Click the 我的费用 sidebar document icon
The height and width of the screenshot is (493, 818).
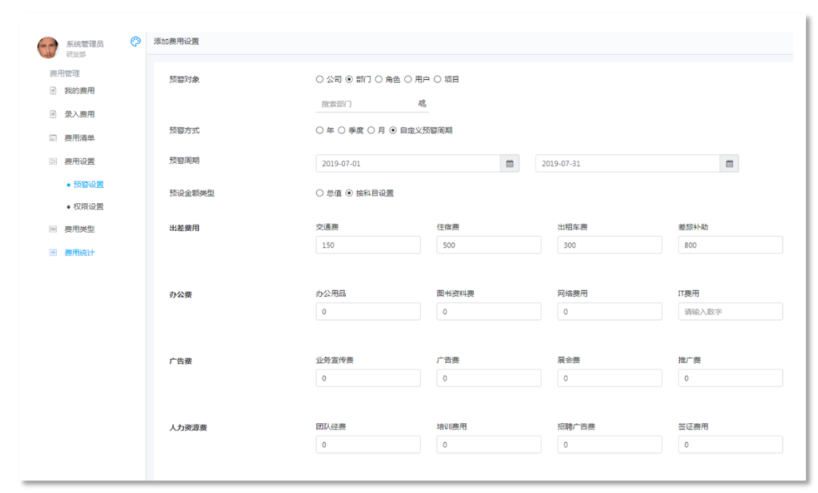tap(53, 91)
